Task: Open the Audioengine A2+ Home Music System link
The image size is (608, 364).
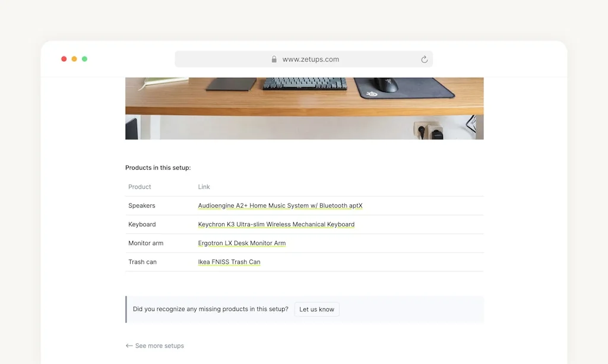Action: pos(281,205)
